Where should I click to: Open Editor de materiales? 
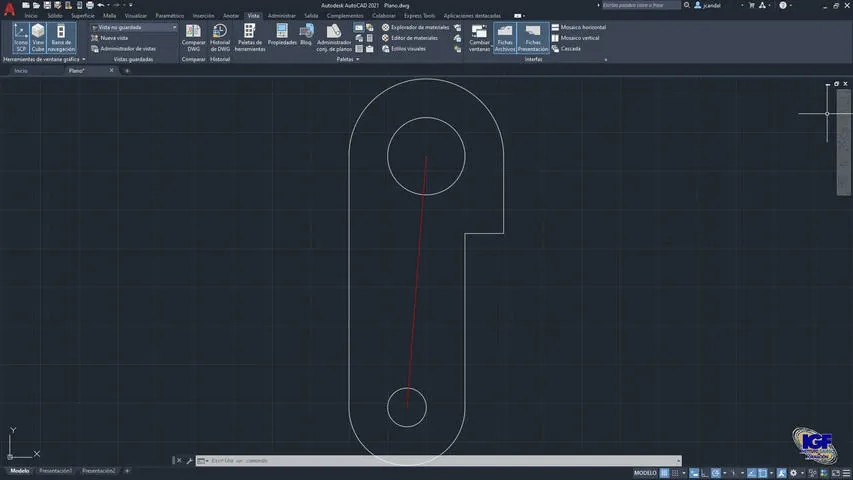pos(410,38)
